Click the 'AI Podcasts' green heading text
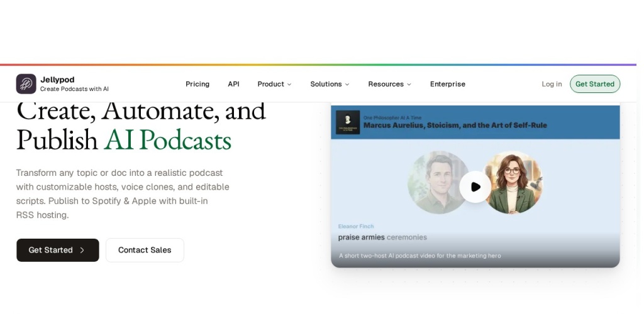644x314 pixels. (x=167, y=140)
